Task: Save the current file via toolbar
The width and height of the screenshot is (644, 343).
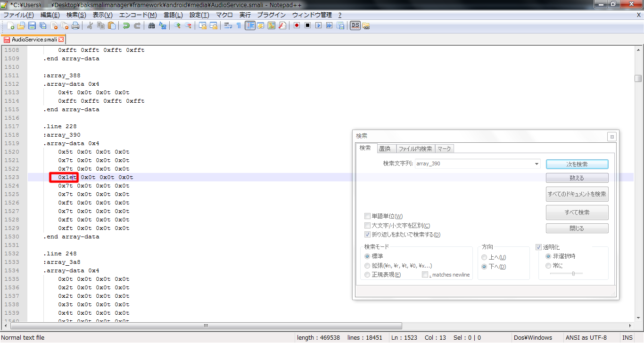Action: 32,25
